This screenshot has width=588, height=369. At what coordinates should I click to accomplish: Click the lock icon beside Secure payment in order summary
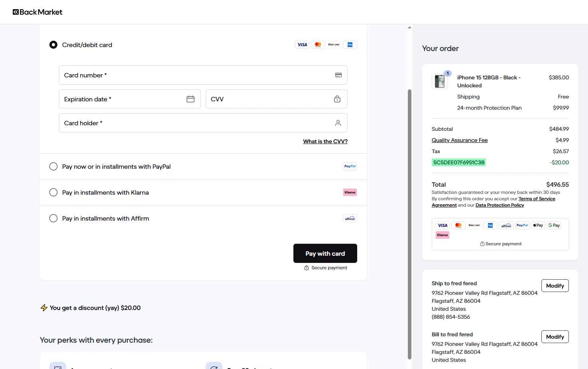(x=482, y=244)
